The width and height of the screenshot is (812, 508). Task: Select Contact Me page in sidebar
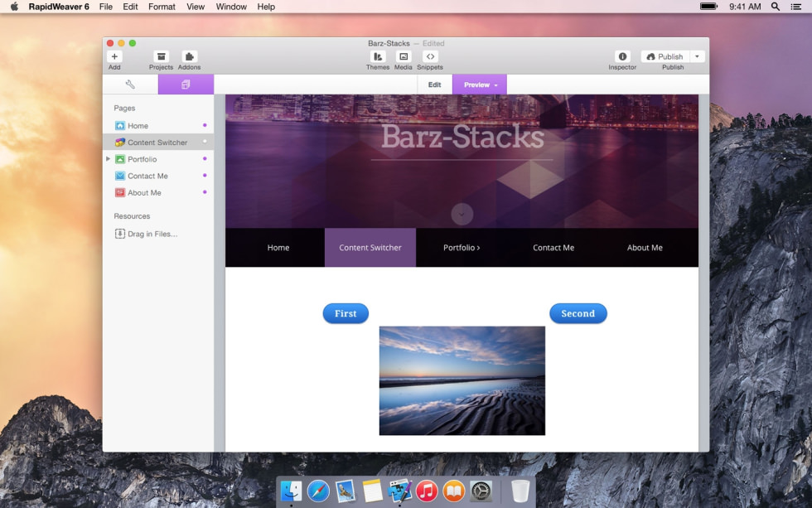158,176
